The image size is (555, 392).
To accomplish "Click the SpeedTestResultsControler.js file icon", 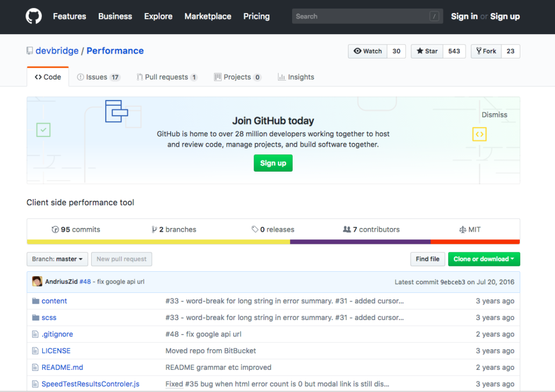I will pyautogui.click(x=35, y=384).
